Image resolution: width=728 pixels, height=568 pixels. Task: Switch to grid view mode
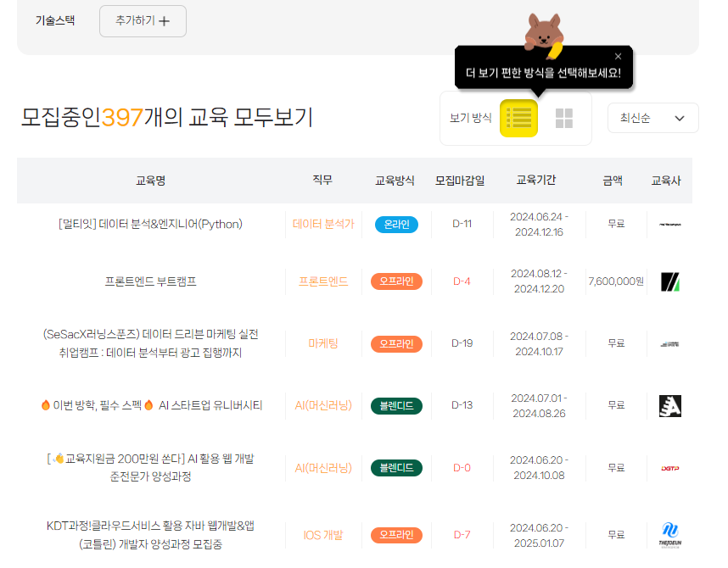coord(563,119)
